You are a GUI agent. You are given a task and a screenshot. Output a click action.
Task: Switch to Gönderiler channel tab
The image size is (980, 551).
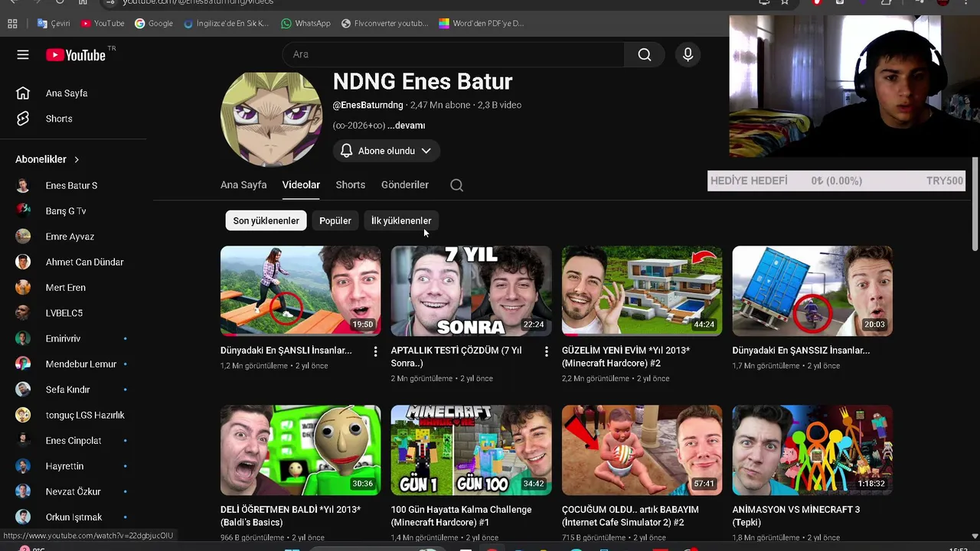point(405,185)
